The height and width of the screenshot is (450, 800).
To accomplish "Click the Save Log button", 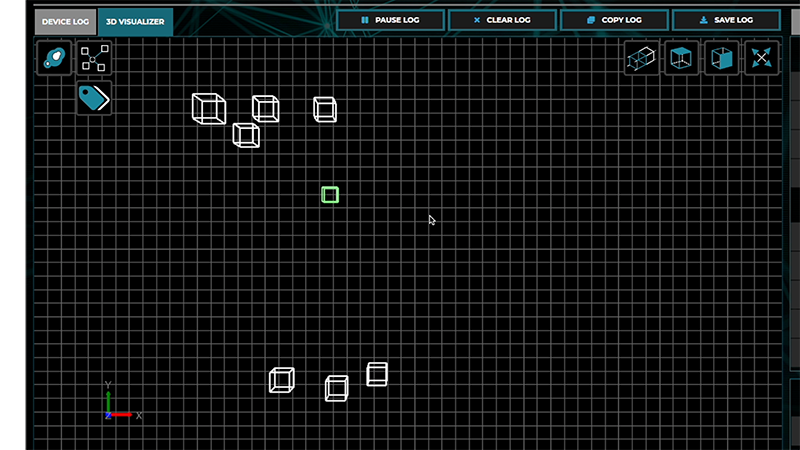I will [x=726, y=20].
